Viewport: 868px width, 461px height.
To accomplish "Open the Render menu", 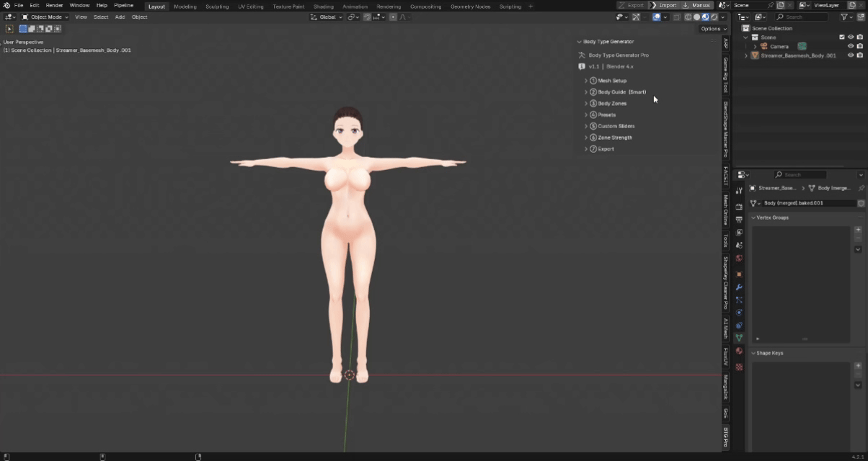I will (55, 5).
